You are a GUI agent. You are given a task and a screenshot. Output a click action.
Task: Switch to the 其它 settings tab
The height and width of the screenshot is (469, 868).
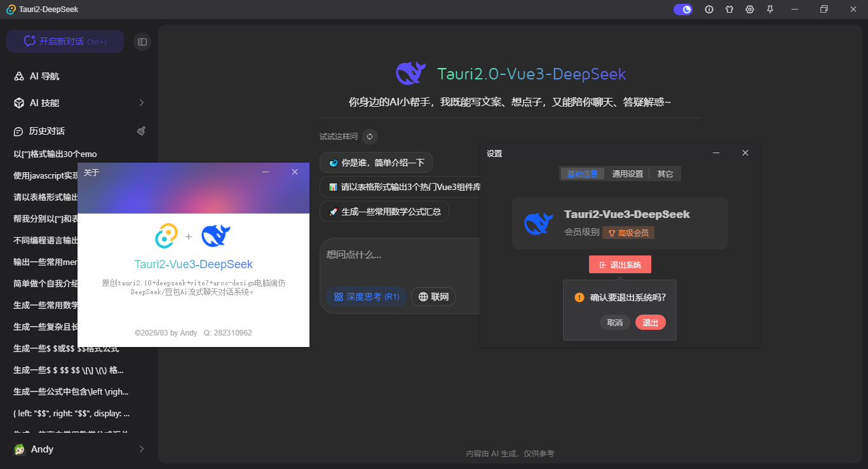tap(665, 173)
